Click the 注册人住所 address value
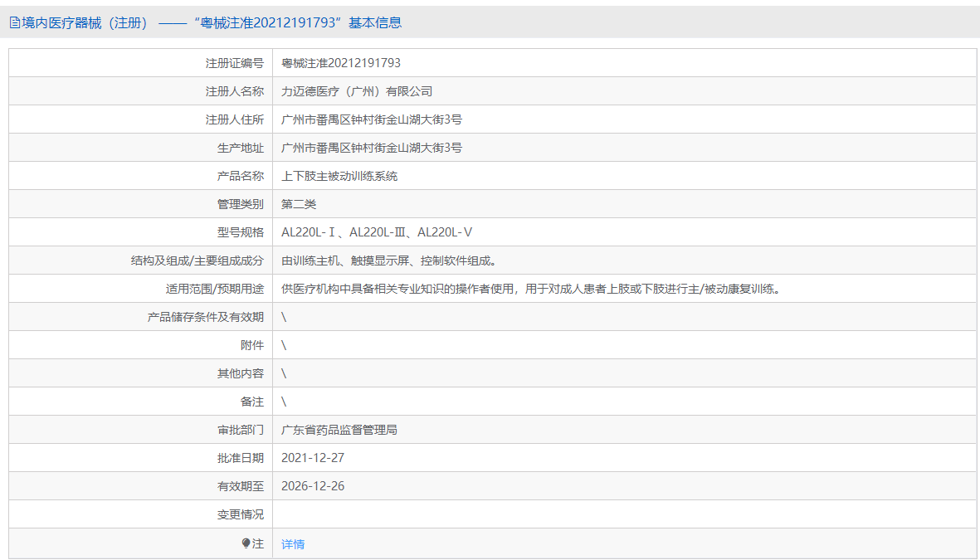This screenshot has height=560, width=980. click(372, 119)
